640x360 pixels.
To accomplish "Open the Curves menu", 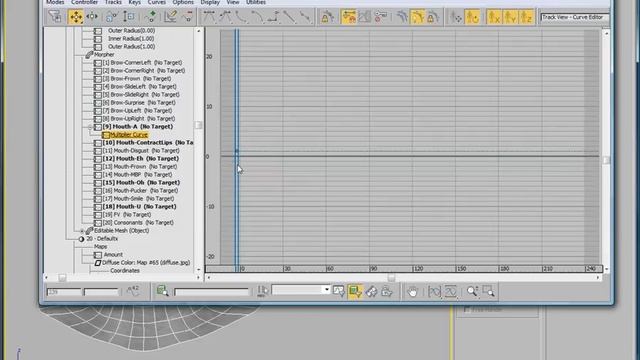I will click(x=156, y=2).
